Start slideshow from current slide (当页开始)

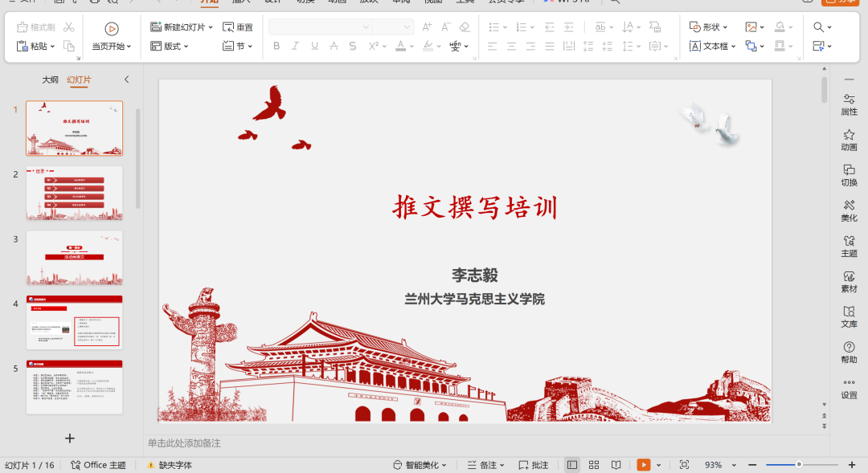[111, 36]
